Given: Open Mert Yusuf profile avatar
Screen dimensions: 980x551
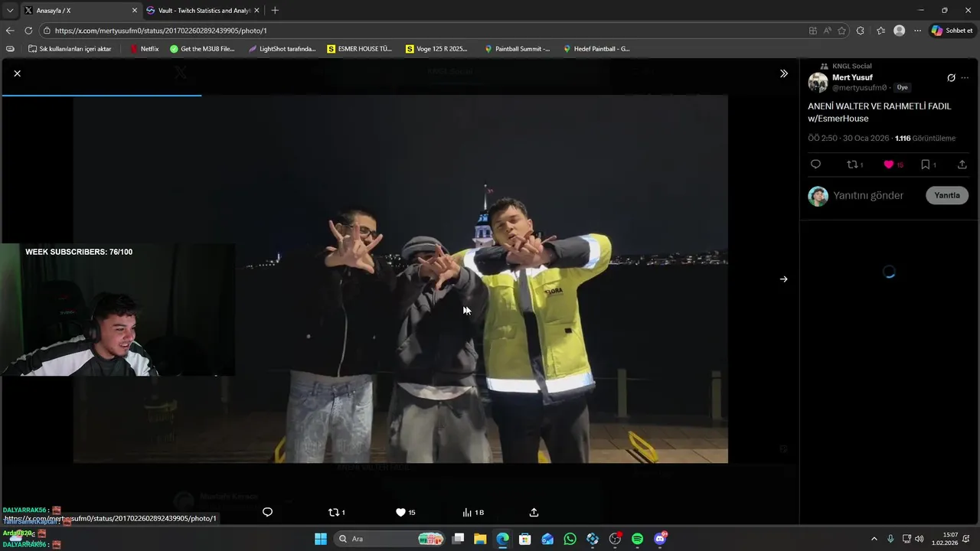Looking at the screenshot, I should [x=818, y=83].
